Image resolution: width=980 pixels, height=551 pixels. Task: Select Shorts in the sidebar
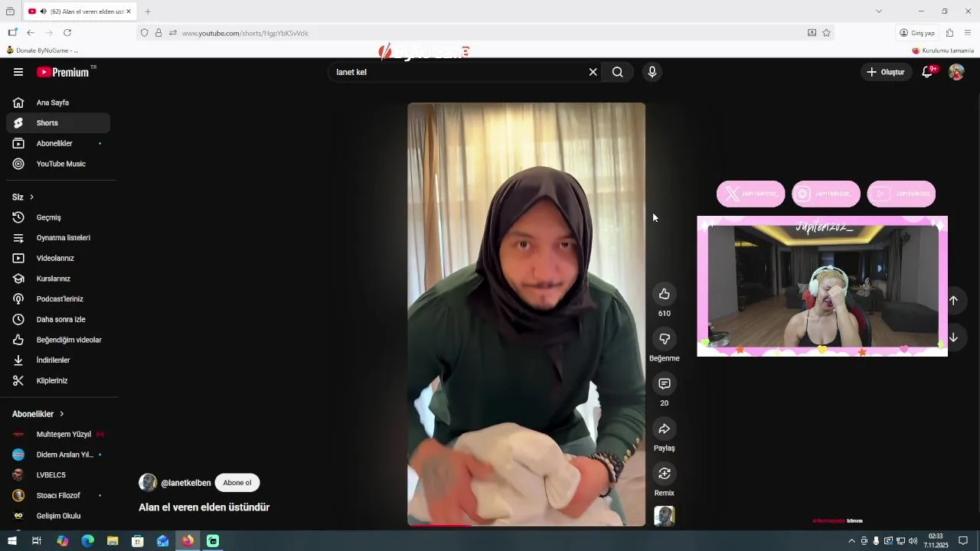point(58,122)
